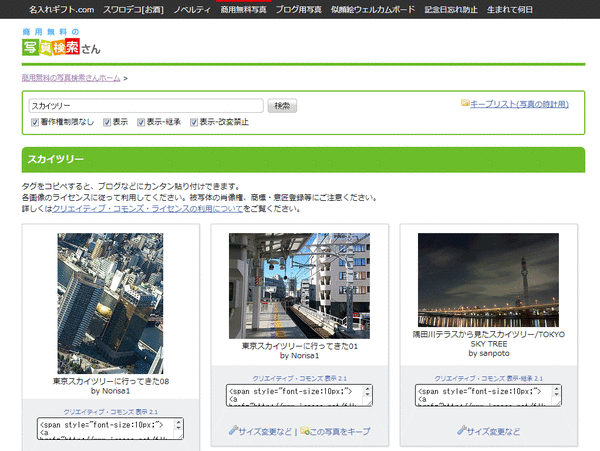This screenshot has width=600, height=451.
Task: Open キープリスト(写真の時計用) link
Action: pyautogui.click(x=519, y=104)
